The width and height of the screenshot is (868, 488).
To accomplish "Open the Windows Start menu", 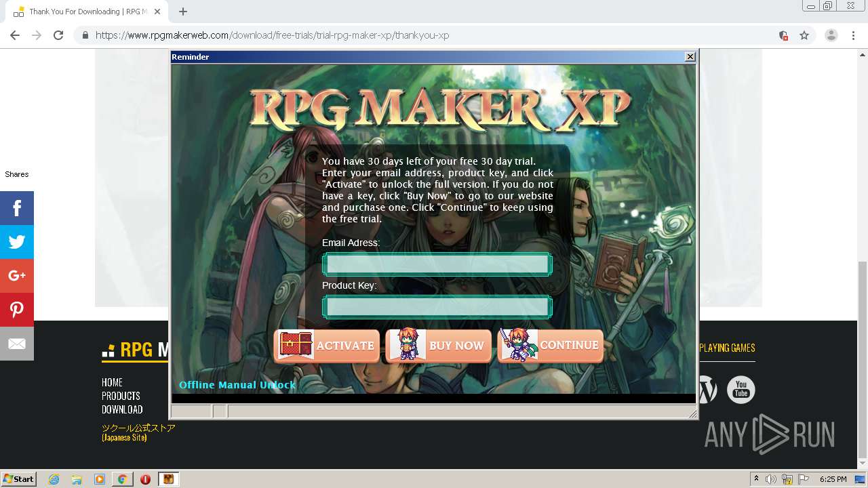I will [x=19, y=479].
